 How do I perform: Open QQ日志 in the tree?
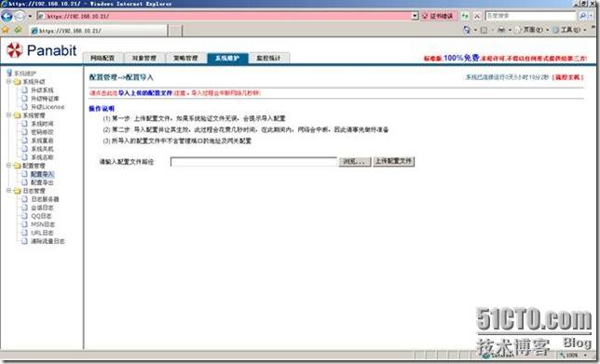[41, 216]
